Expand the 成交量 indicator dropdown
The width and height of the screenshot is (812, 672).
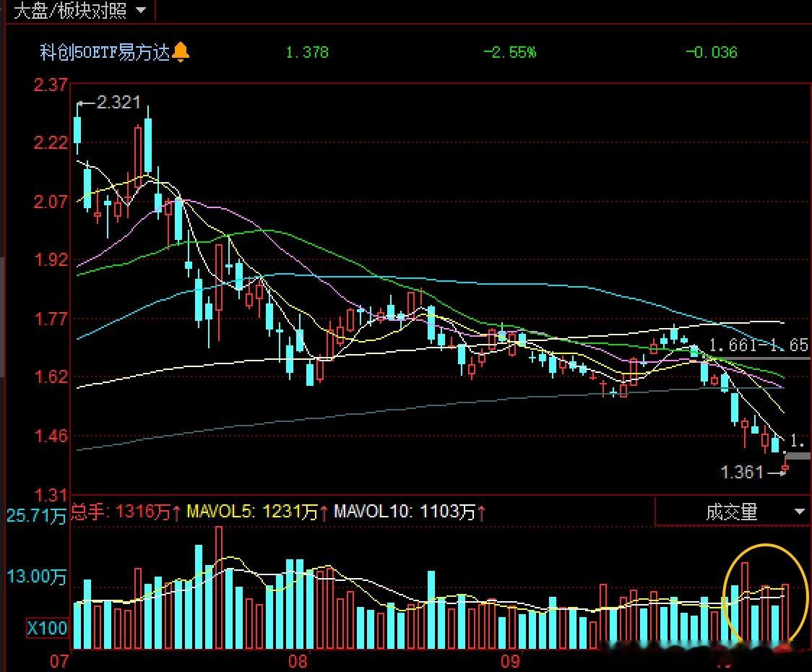799,512
